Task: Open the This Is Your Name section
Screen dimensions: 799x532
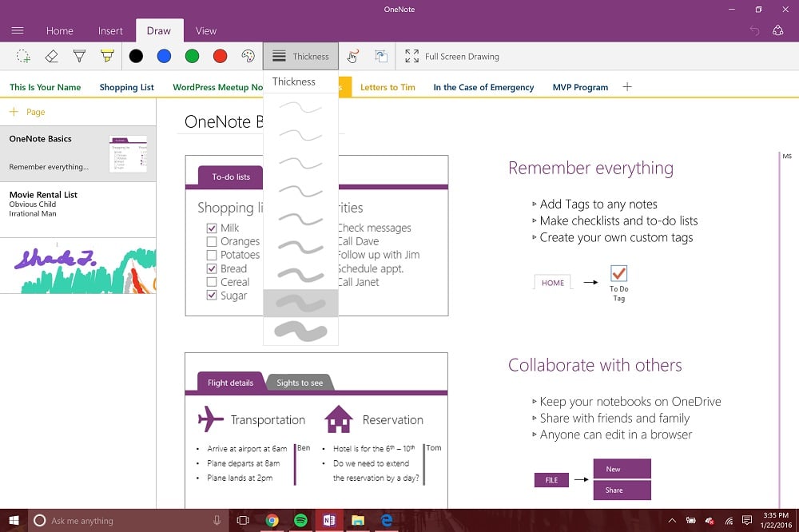Action: click(x=46, y=87)
